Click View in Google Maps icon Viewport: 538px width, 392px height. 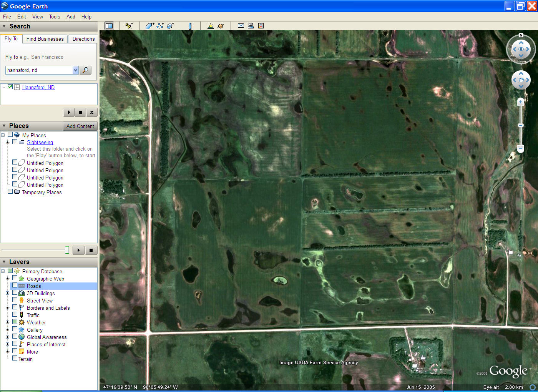(x=261, y=26)
